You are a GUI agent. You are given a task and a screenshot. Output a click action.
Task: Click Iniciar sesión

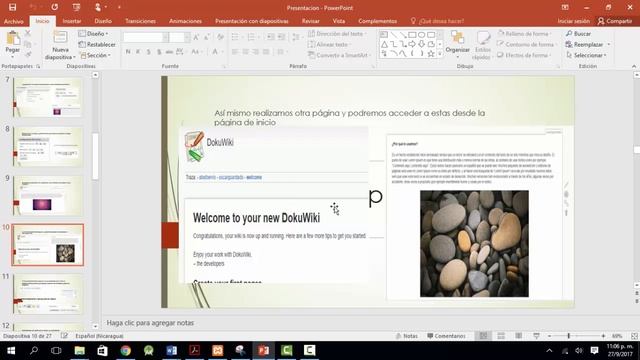coord(573,21)
